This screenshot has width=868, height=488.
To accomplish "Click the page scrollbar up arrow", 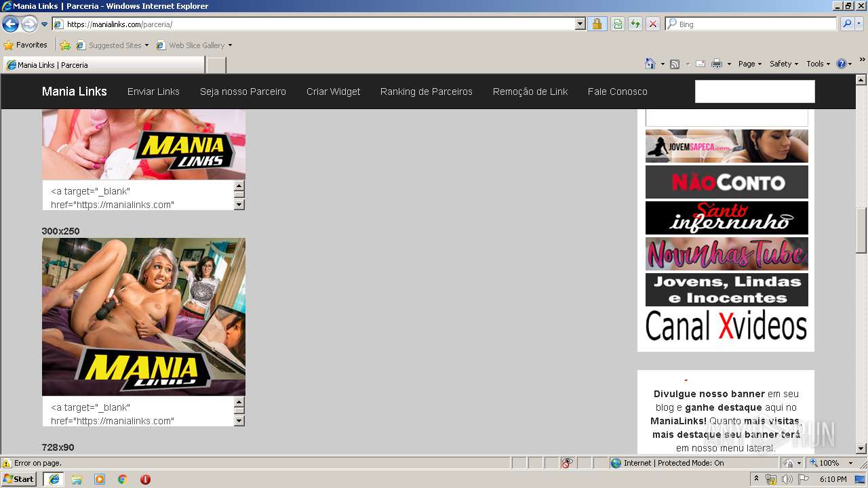I will pyautogui.click(x=862, y=79).
